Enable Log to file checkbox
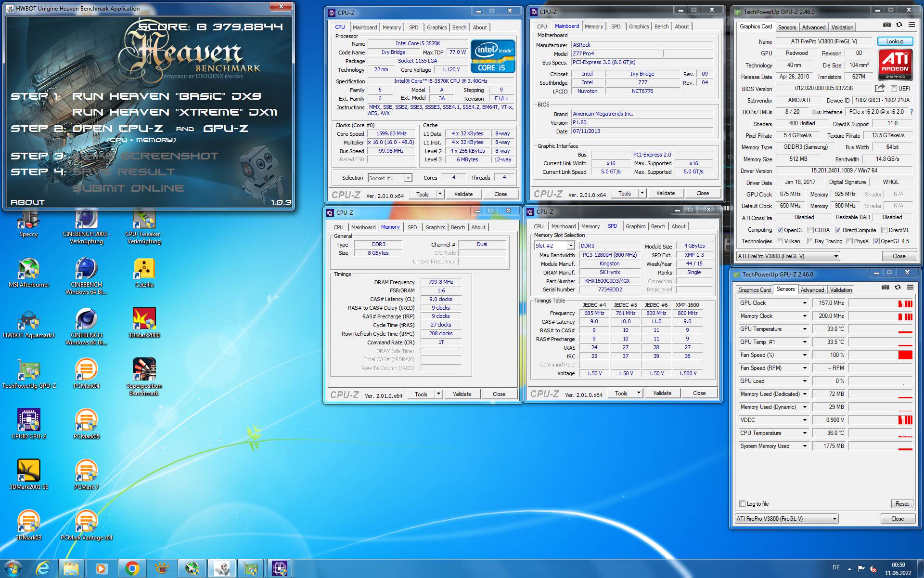Screen dimensions: 924x578 coord(742,504)
